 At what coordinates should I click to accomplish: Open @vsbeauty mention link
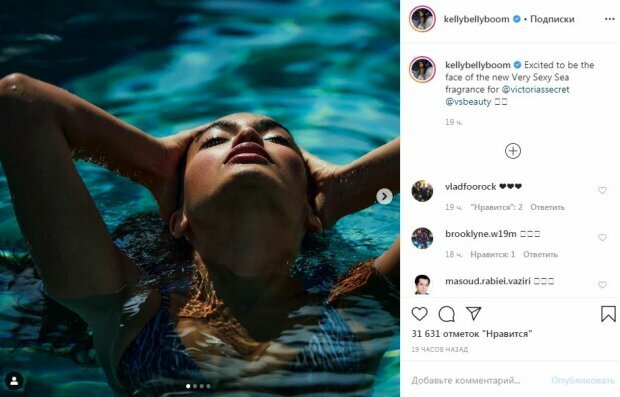[x=468, y=102]
